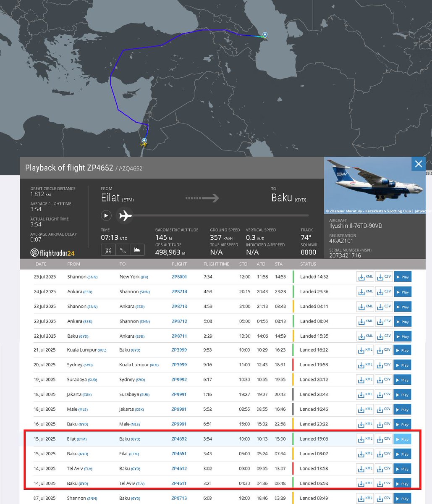Download CSV for ZP4651 Baku to Eilat
Viewport: 432px width, 504px height.
point(384,454)
